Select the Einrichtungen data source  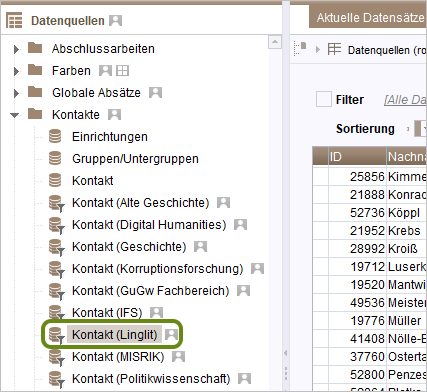[x=110, y=137]
